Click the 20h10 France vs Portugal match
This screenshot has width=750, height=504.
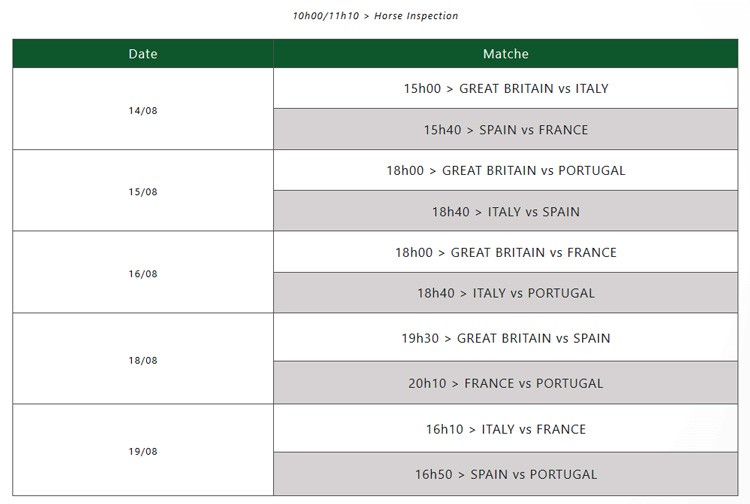coord(505,383)
